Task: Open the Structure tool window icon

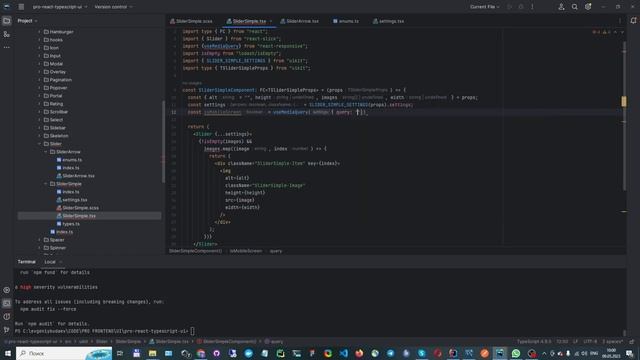Action: pos(7,34)
